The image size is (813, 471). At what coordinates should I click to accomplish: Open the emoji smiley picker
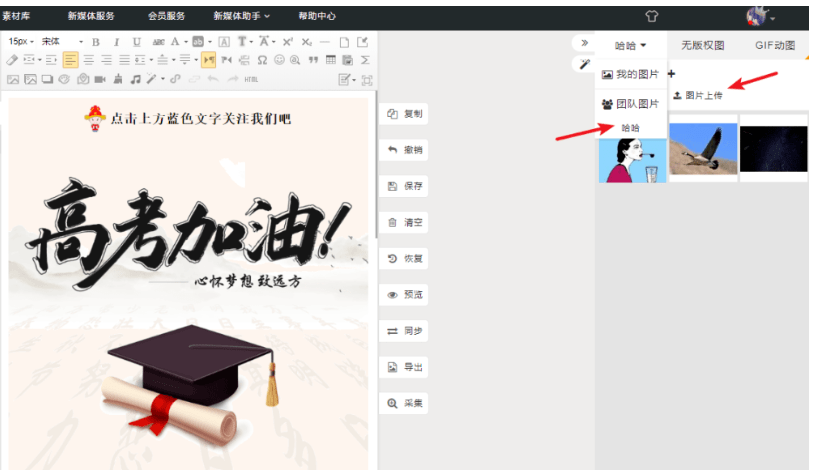coord(279,60)
